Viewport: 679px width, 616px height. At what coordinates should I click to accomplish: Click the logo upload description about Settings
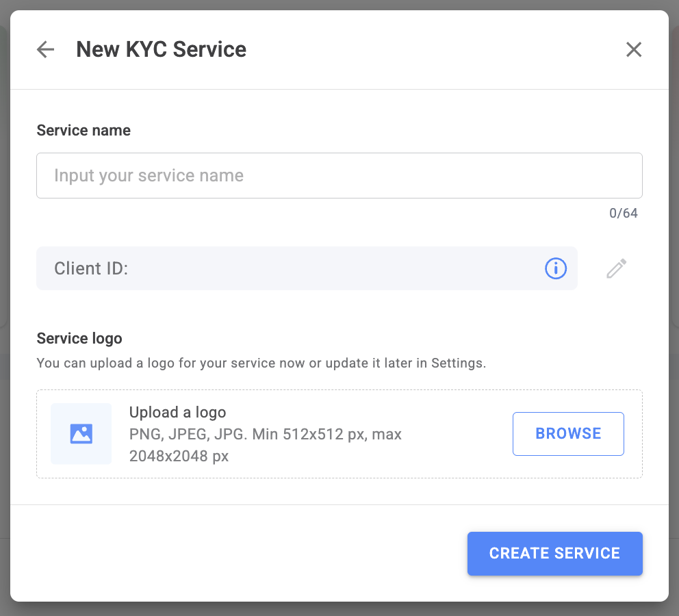tap(261, 363)
